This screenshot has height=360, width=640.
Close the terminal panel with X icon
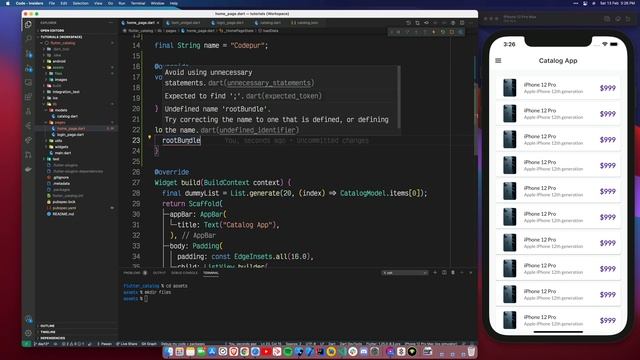click(x=471, y=272)
